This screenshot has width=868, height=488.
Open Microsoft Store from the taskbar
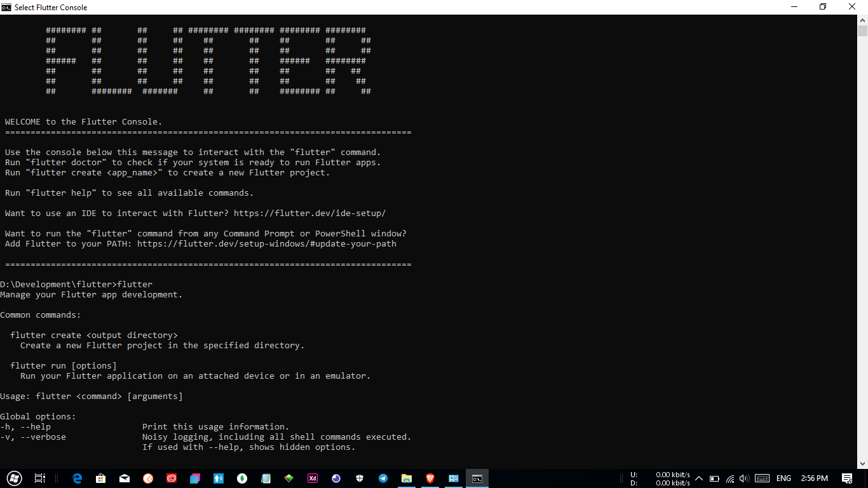point(100,478)
